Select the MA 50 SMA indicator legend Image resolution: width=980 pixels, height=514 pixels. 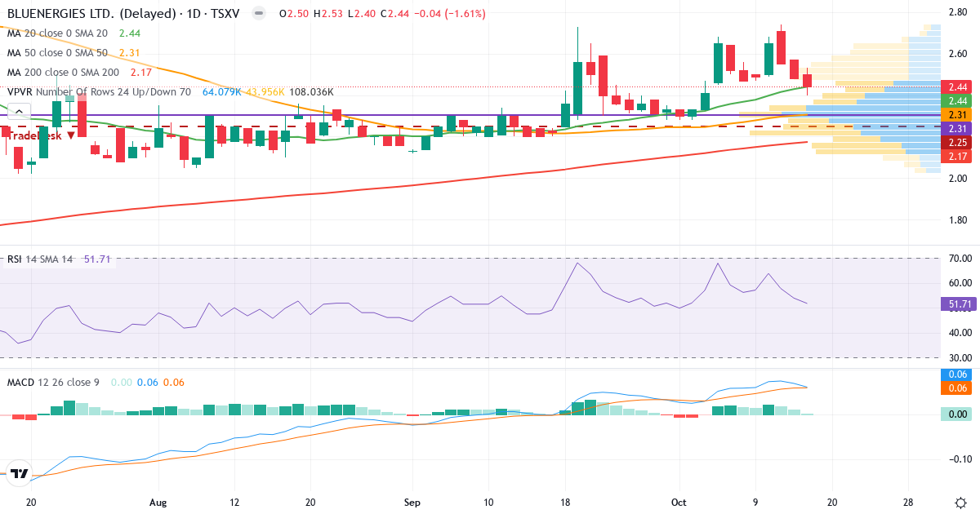(x=57, y=52)
